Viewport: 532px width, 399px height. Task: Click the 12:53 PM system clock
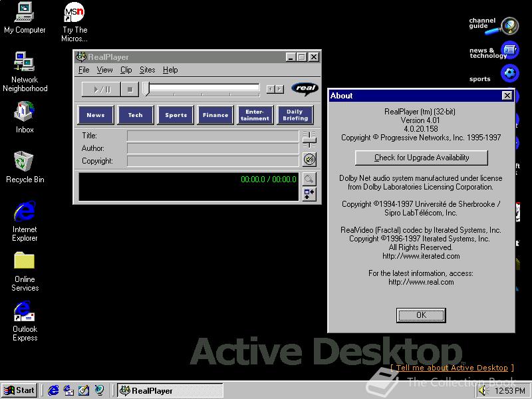pos(509,391)
